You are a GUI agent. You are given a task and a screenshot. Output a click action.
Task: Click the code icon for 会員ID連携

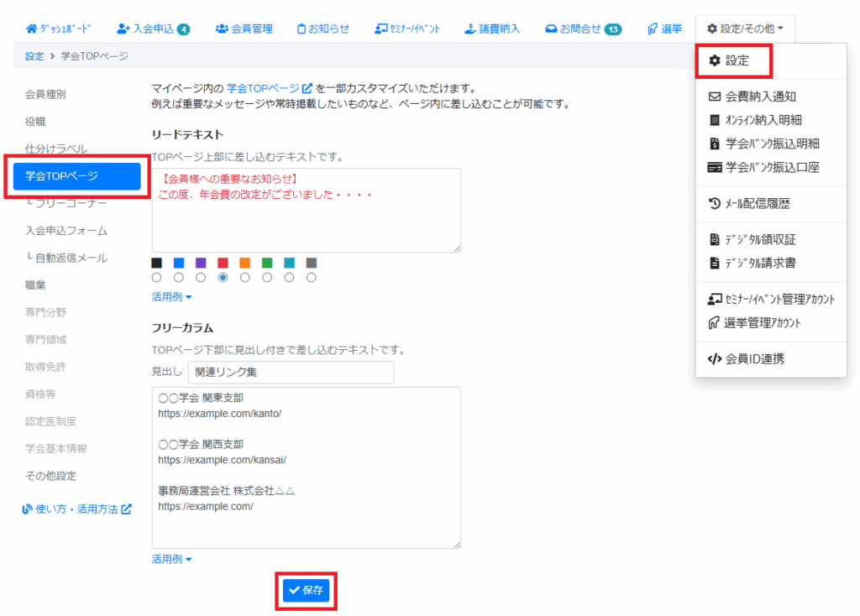click(715, 359)
